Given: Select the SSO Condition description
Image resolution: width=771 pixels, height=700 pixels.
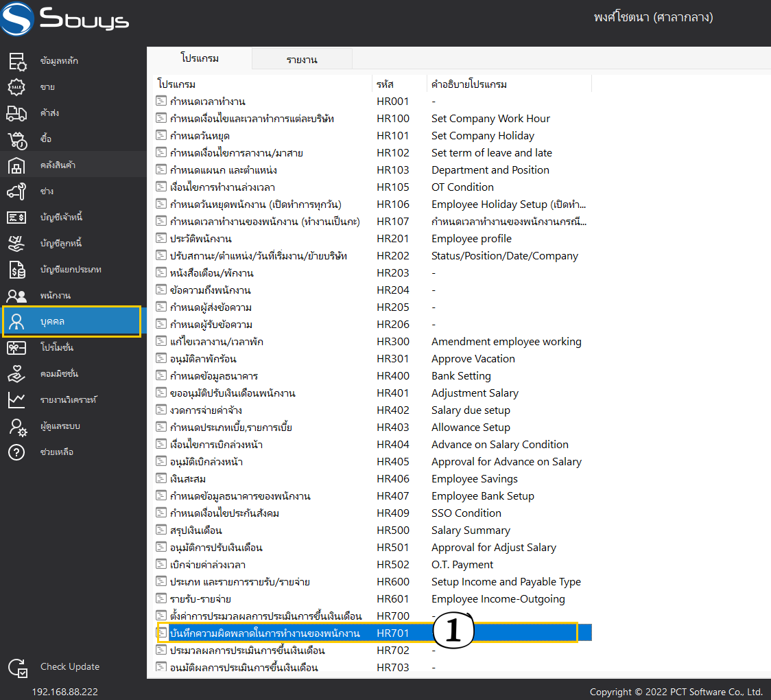Looking at the screenshot, I should (x=466, y=513).
